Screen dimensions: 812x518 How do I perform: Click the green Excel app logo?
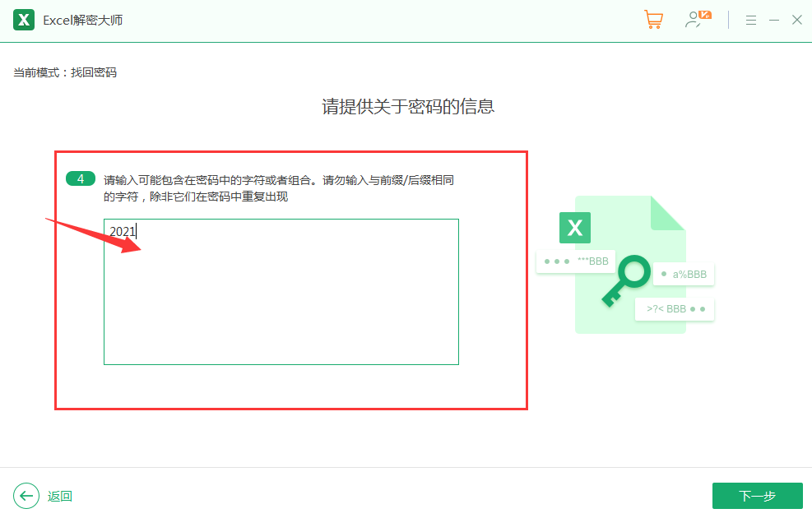click(x=24, y=21)
